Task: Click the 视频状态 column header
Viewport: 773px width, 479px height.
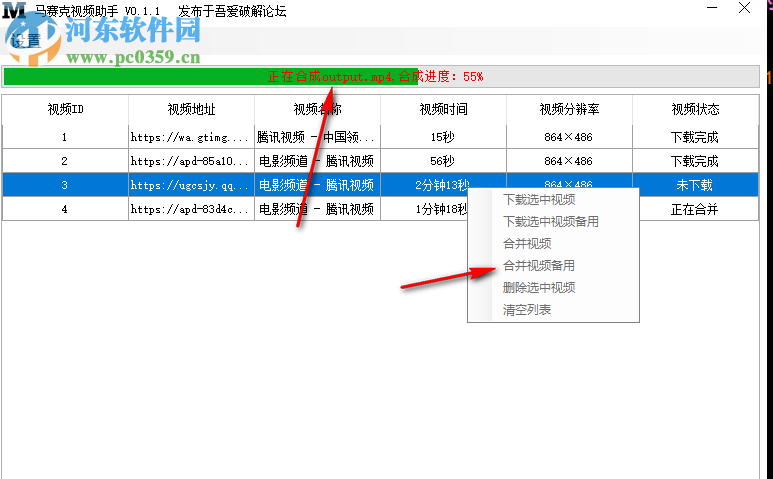Action: point(695,109)
